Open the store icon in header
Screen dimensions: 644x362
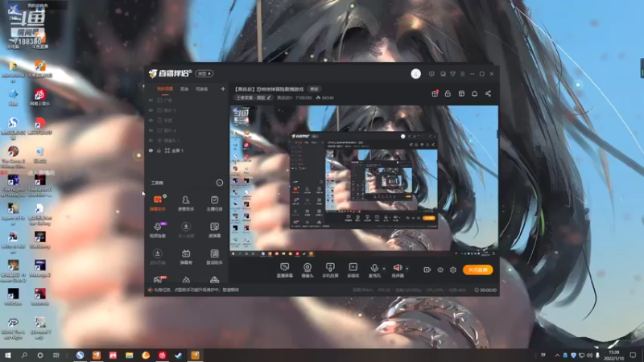(x=461, y=93)
